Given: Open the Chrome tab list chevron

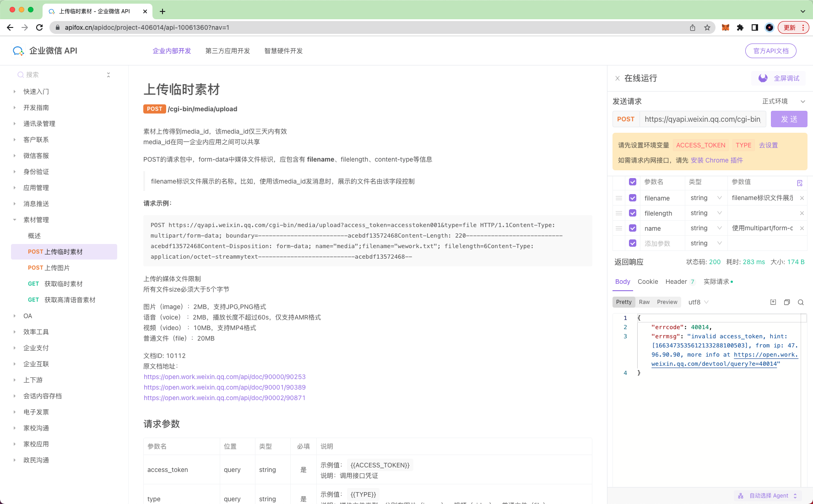Looking at the screenshot, I should (802, 11).
